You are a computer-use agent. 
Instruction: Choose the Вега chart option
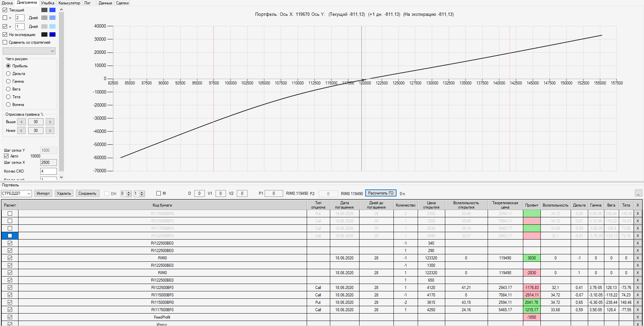click(x=8, y=89)
